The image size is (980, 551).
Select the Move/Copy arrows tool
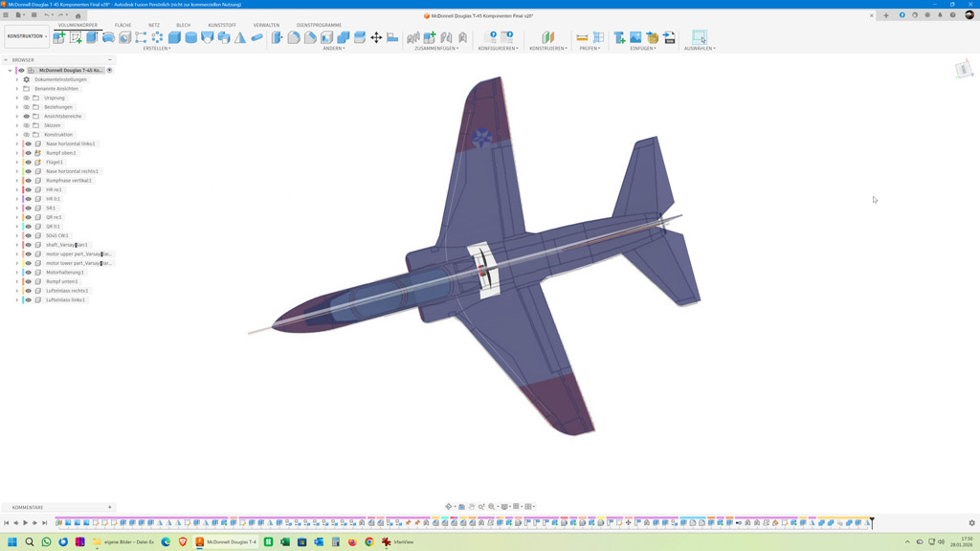(376, 37)
